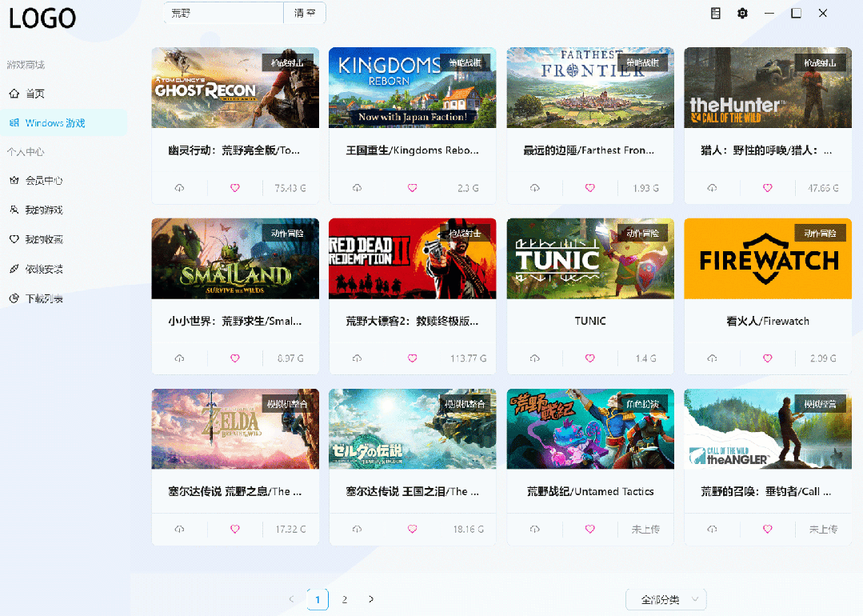Click the download icon for Farthest Frontier
Image resolution: width=863 pixels, height=616 pixels.
click(x=534, y=188)
